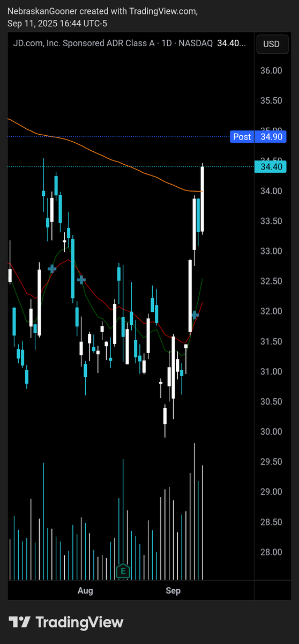Screen dimensions: 299x644
Task: Click the 31.50 price axis label
Action: [271, 341]
